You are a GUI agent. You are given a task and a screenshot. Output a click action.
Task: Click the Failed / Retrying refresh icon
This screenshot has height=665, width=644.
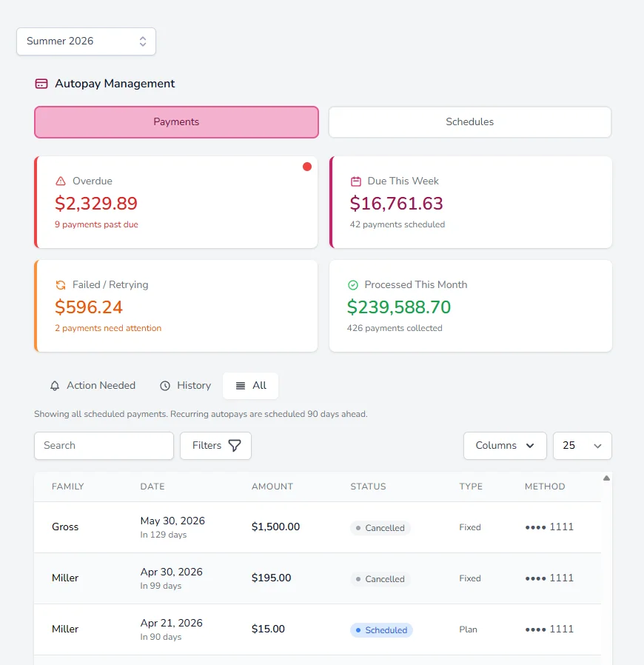(61, 285)
